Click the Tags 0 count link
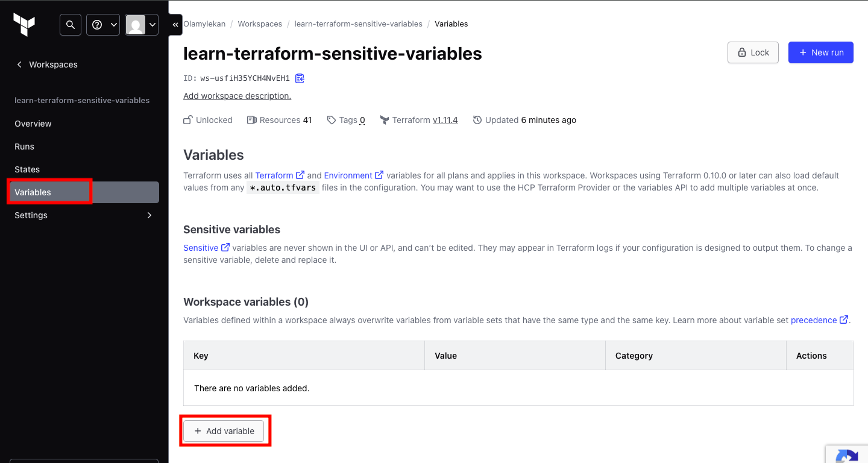Viewport: 868px width, 463px height. click(362, 120)
